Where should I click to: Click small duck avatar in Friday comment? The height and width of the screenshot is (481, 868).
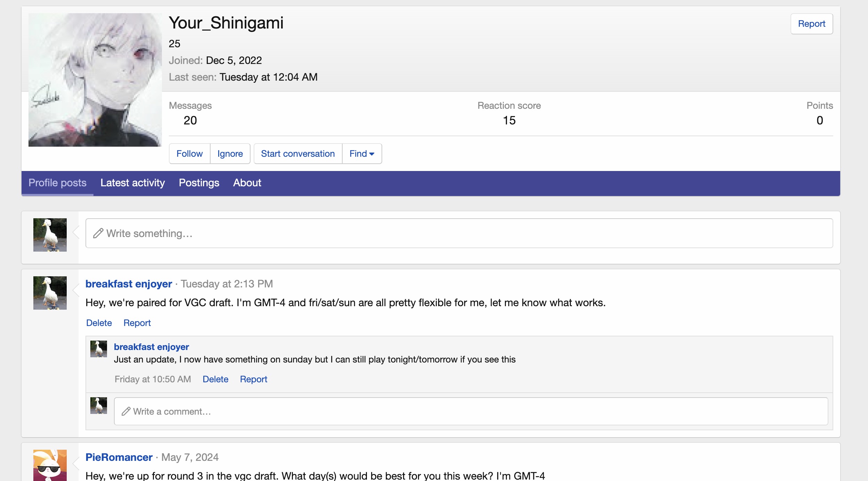tap(99, 349)
